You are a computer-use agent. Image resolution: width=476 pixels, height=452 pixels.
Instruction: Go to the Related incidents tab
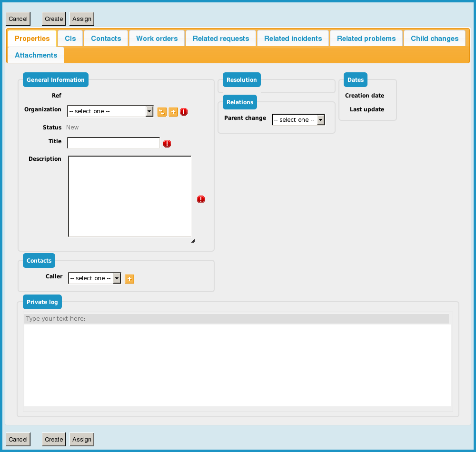coord(293,39)
